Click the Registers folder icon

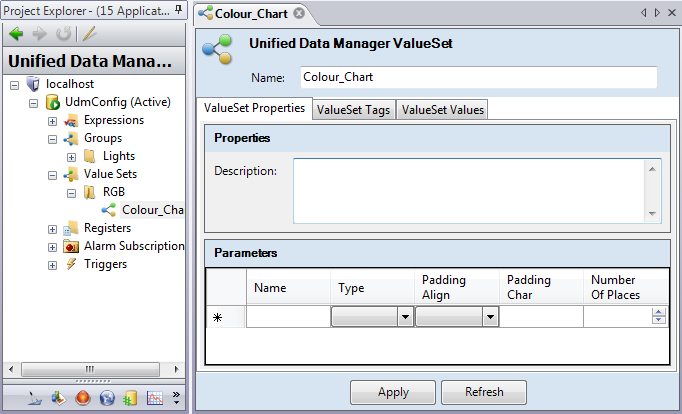coord(71,228)
